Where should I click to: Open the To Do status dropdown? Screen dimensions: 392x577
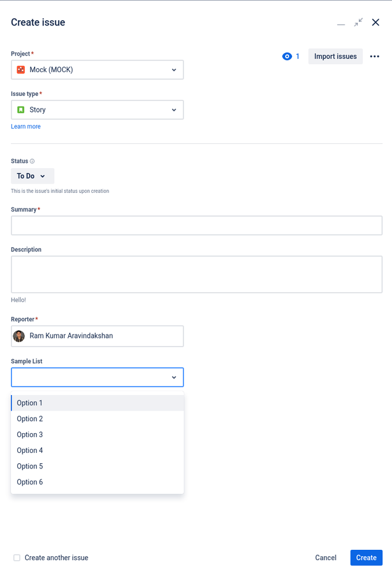[32, 176]
